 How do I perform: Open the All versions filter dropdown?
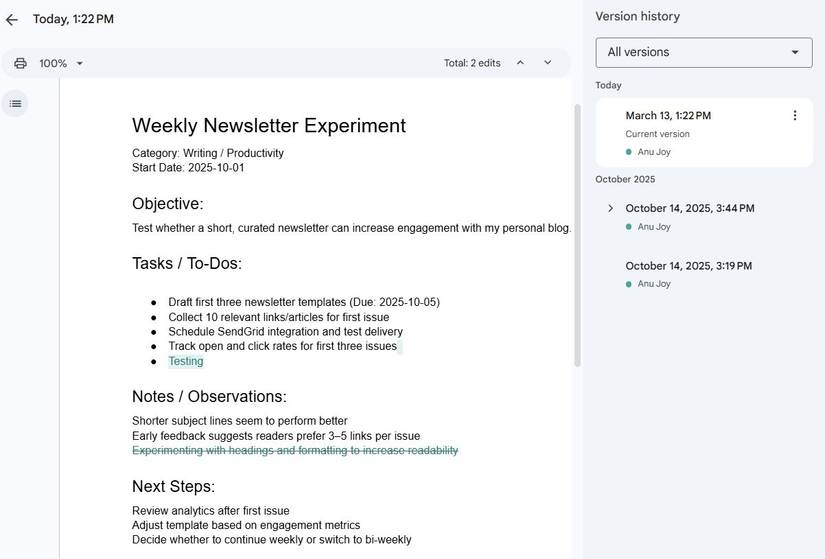coord(704,53)
